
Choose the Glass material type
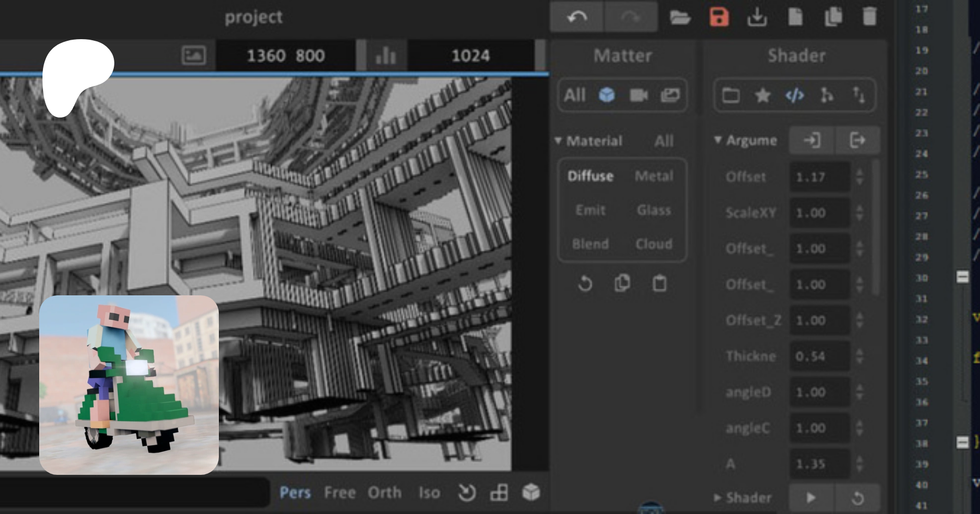coord(653,210)
